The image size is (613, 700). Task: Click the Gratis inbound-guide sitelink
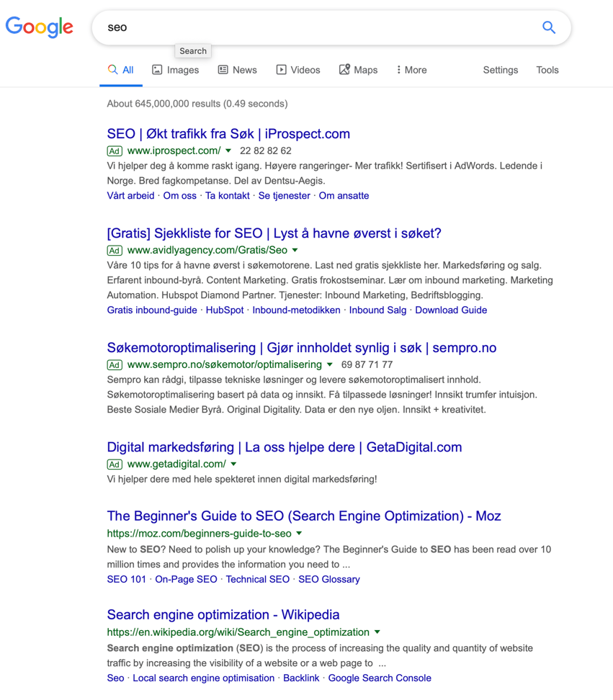click(x=152, y=310)
